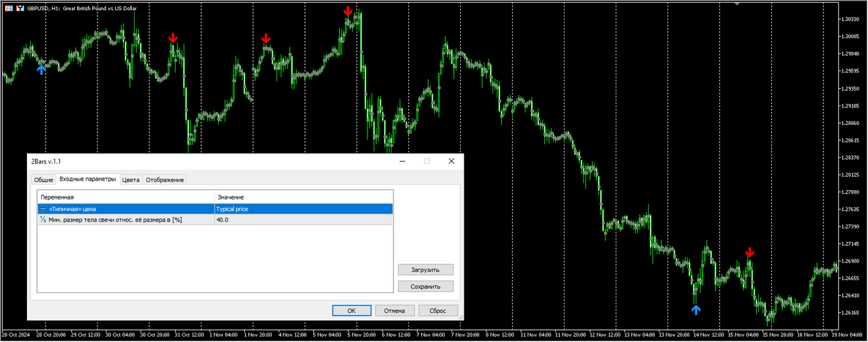Click the chart shift triangle marker at top
The height and width of the screenshot is (342, 868).
737,3
